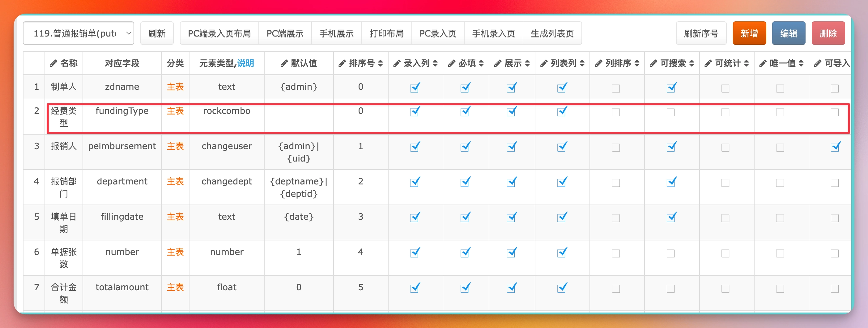The image size is (868, 328).
Task: Click the pencil icon beside 名称 header
Action: [x=53, y=63]
